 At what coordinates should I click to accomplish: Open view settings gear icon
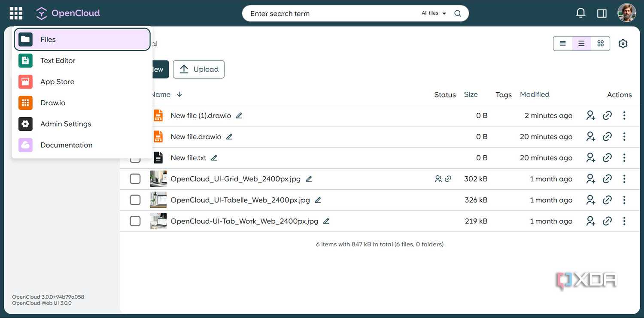[x=623, y=43]
